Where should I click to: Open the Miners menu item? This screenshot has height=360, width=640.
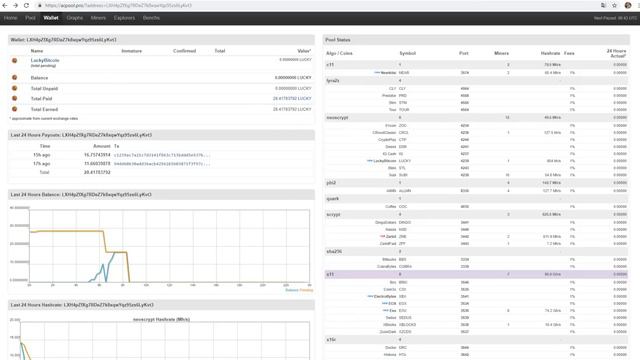[98, 18]
